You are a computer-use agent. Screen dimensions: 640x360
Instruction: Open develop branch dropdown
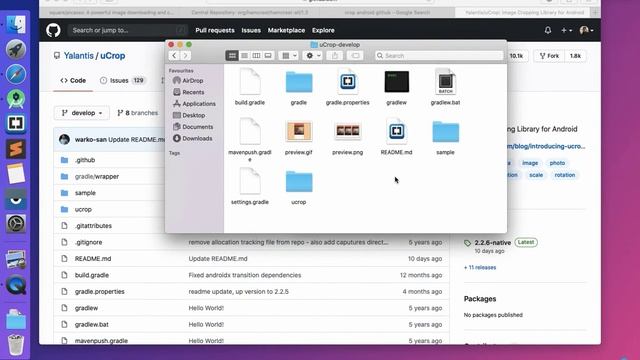(x=81, y=113)
